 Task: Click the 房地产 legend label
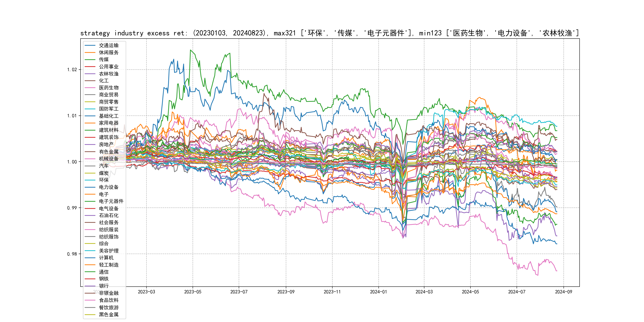pyautogui.click(x=106, y=145)
